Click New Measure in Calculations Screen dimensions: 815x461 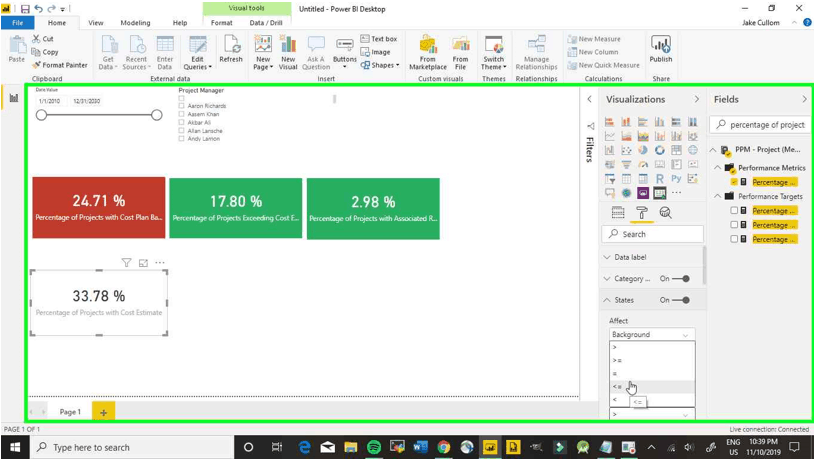(x=594, y=39)
